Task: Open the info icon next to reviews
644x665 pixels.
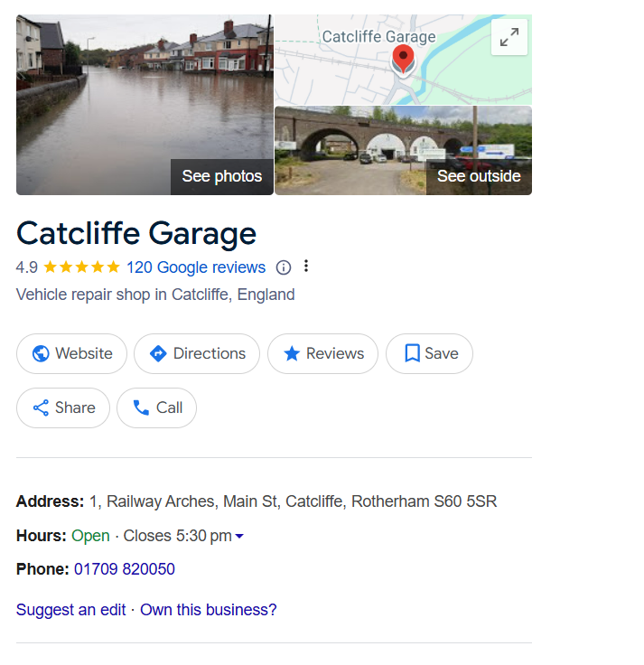Action: click(x=284, y=267)
